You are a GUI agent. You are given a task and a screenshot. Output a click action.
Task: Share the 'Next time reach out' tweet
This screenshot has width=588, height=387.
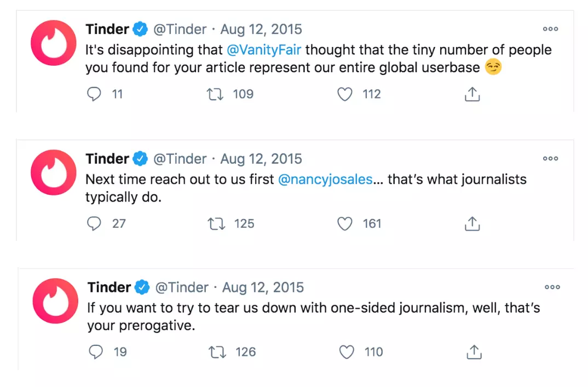(472, 223)
